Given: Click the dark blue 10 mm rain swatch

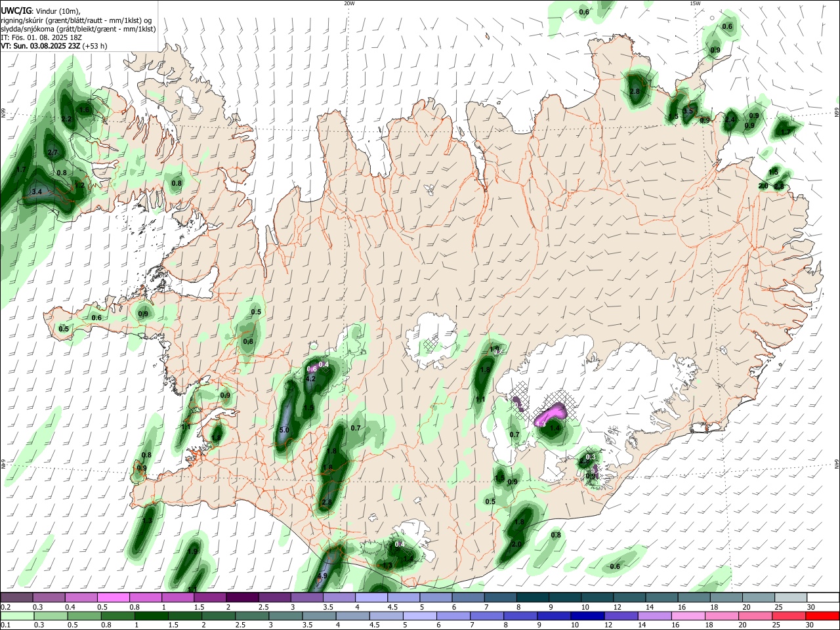Looking at the screenshot, I should 587,616.
